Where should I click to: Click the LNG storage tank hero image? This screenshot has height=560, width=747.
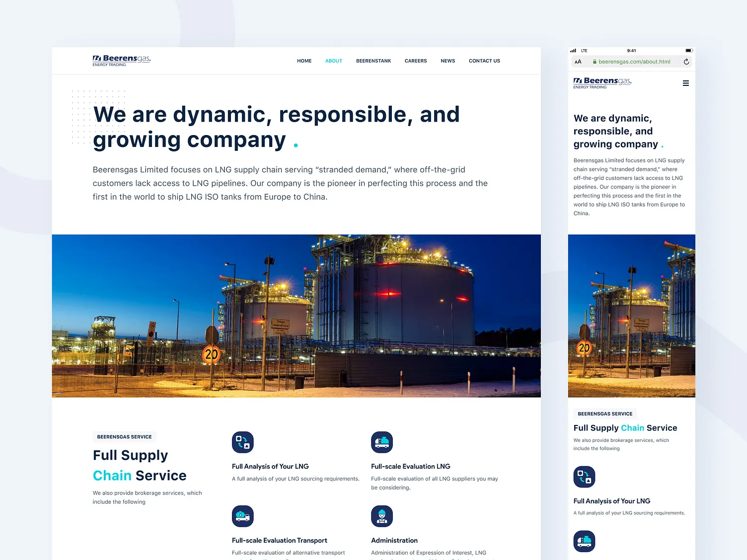296,316
